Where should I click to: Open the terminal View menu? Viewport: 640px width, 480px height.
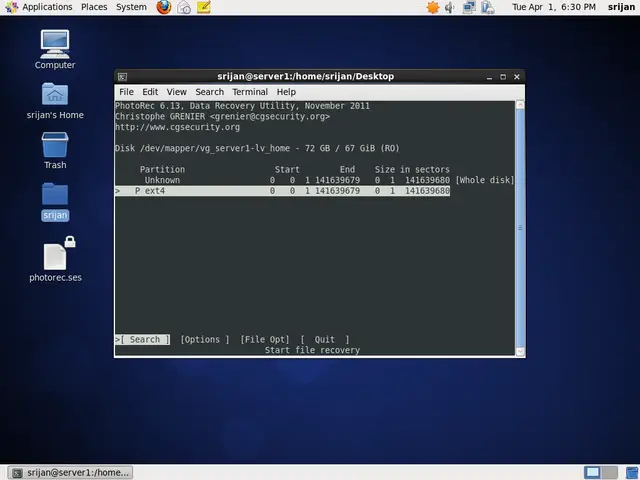[x=176, y=92]
